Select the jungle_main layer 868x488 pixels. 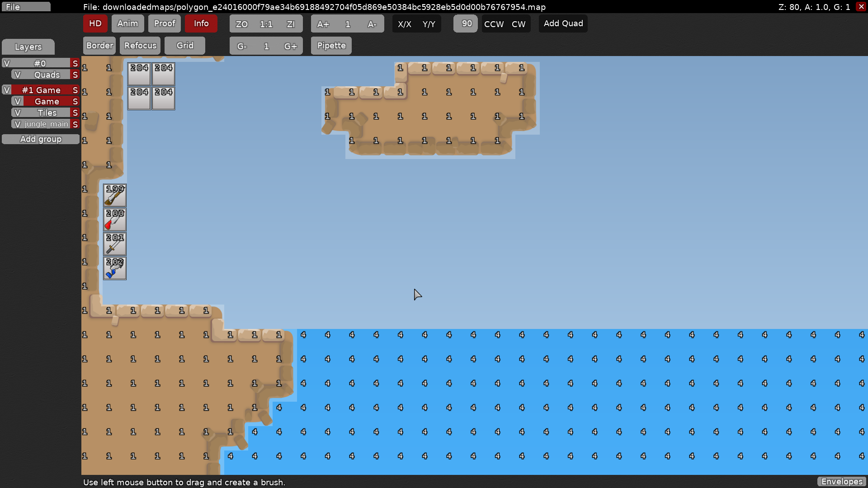[x=47, y=124]
